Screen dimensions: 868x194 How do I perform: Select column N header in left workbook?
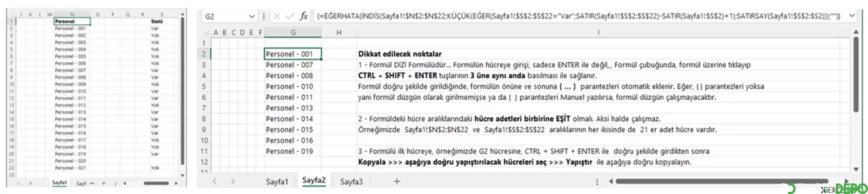(72, 14)
